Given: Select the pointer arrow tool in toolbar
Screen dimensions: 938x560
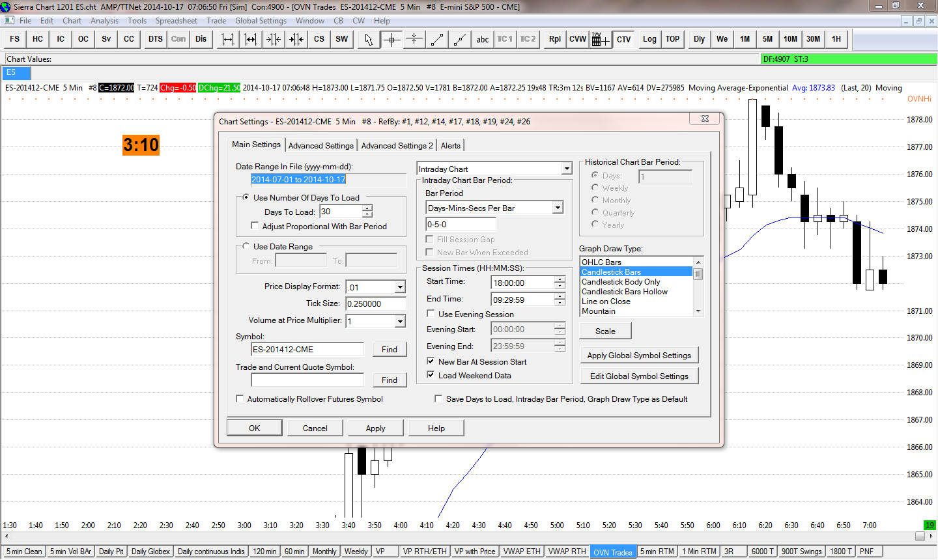Looking at the screenshot, I should [x=369, y=39].
